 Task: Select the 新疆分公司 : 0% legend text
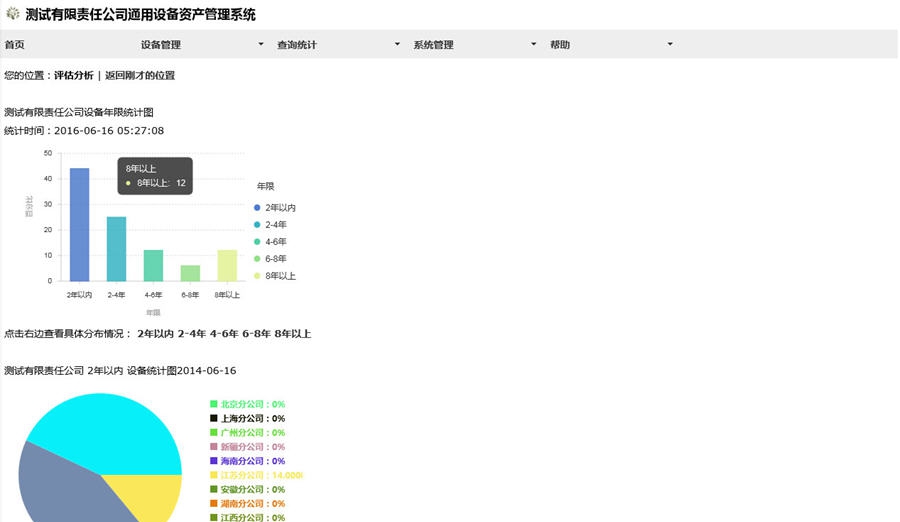tap(253, 447)
